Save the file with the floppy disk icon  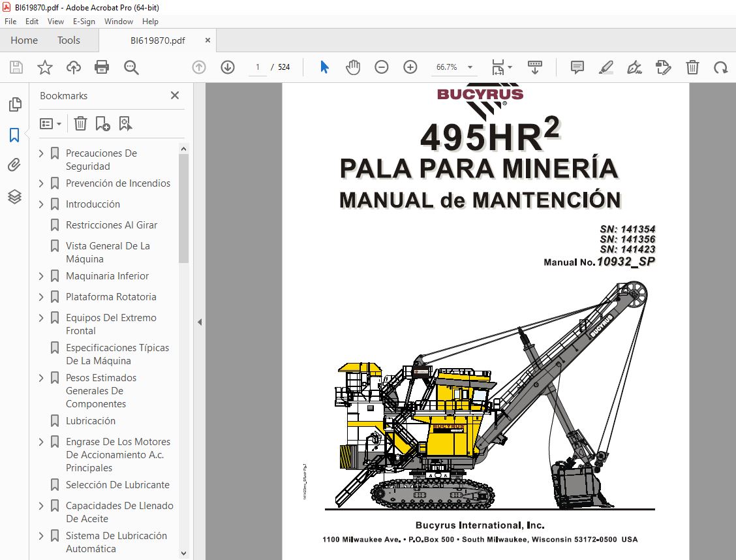click(16, 68)
